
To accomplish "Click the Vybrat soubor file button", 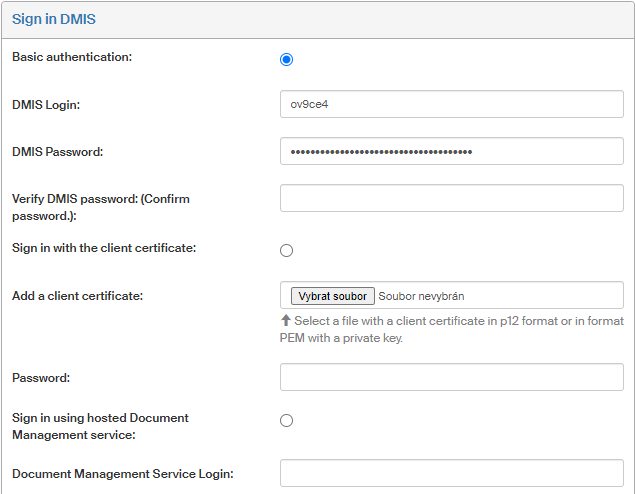I will (x=333, y=296).
